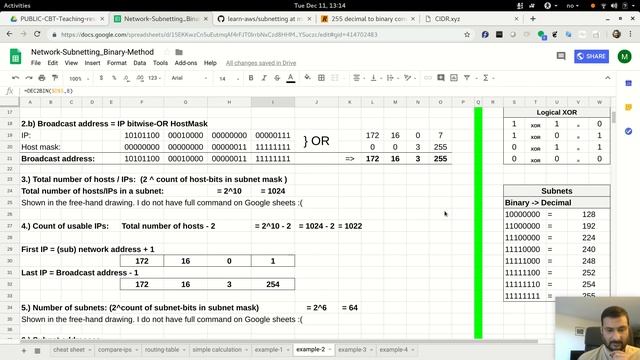Screen dimensions: 640x360
Task: Open the font size dropdown
Action: (x=229, y=78)
